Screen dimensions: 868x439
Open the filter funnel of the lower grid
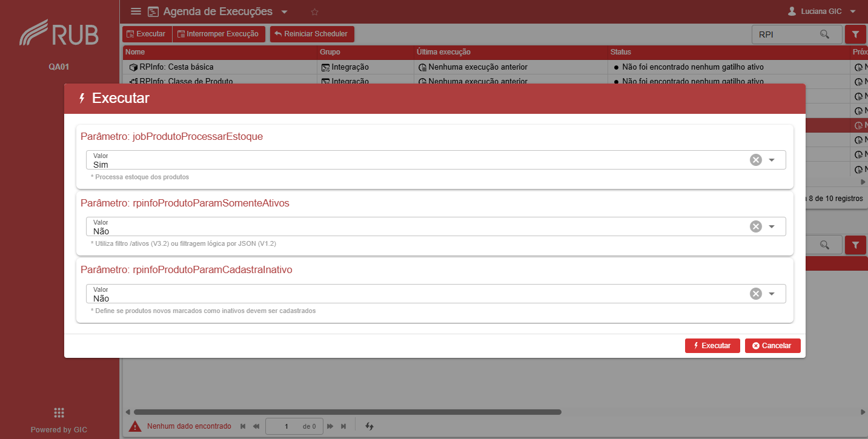(x=855, y=245)
